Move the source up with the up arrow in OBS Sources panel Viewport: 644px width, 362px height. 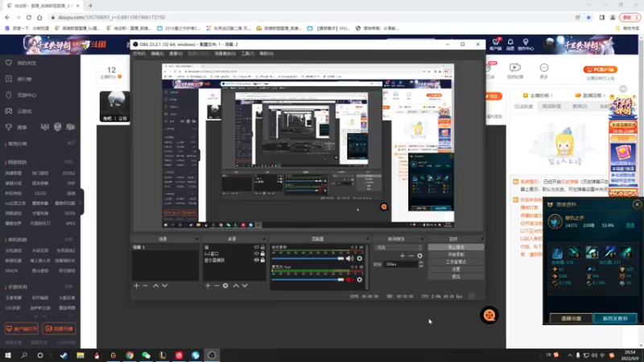tap(236, 286)
